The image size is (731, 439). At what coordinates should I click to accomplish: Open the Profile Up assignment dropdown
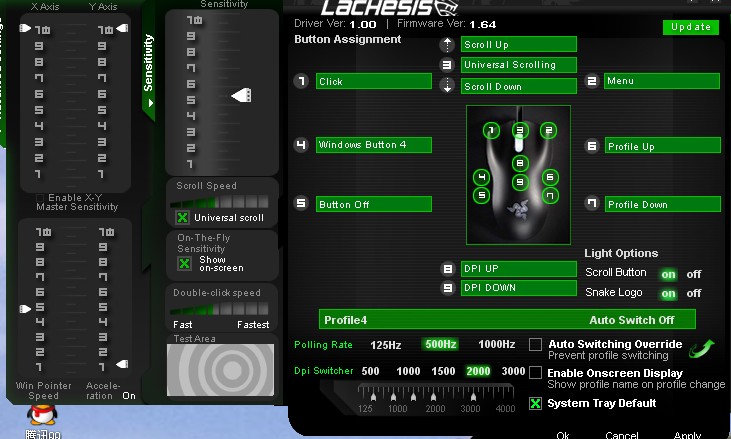[663, 146]
